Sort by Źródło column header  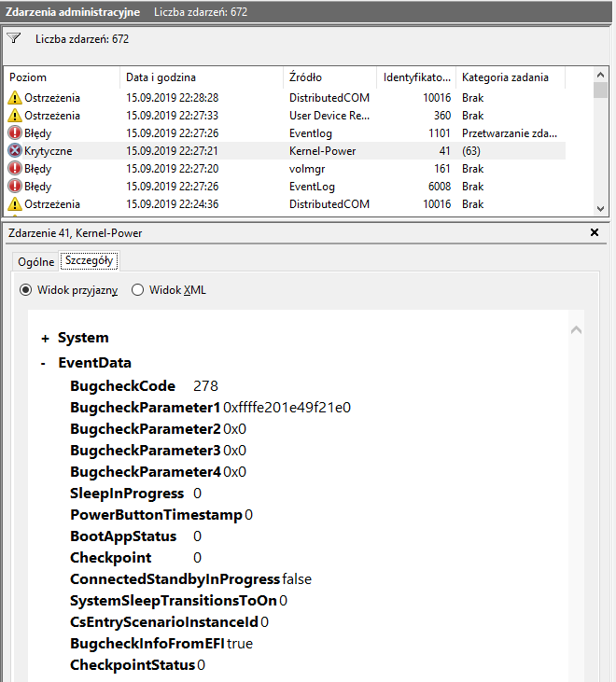[329, 77]
